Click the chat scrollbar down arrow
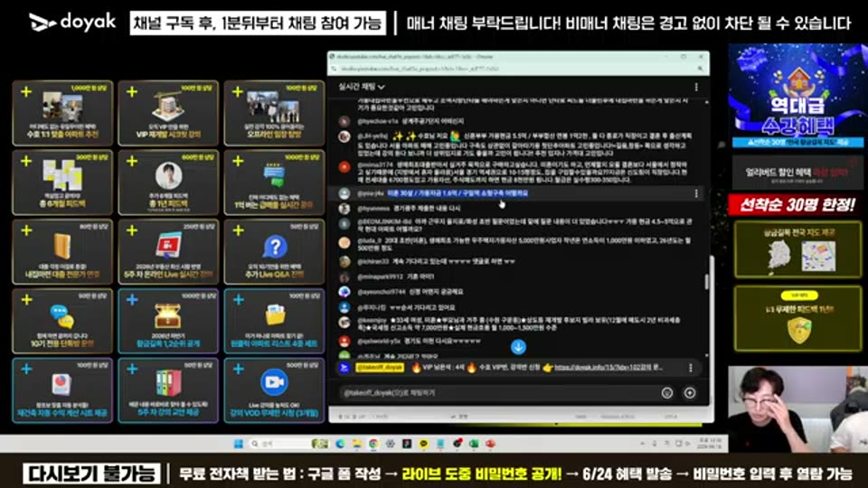Viewport: 868px width, 488px height. click(706, 355)
